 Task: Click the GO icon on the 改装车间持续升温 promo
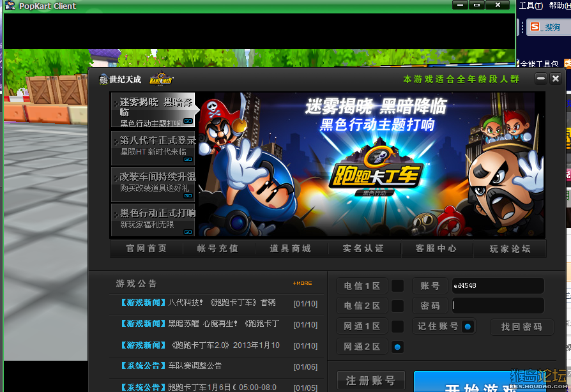pos(188,195)
